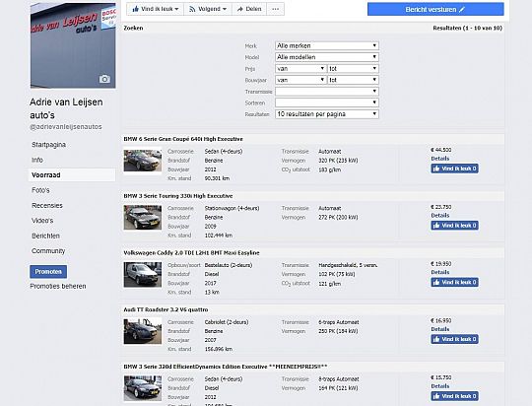Viewport: 532px width, 406px height.
Task: Expand the Alle merken dropdown
Action: (327, 46)
